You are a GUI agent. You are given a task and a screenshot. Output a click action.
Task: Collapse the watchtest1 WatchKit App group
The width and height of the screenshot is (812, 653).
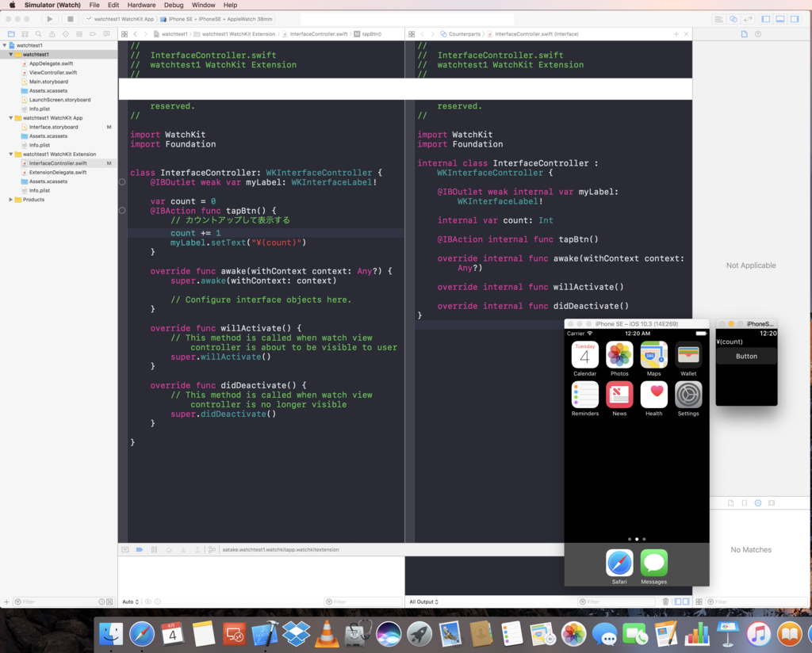[11, 118]
